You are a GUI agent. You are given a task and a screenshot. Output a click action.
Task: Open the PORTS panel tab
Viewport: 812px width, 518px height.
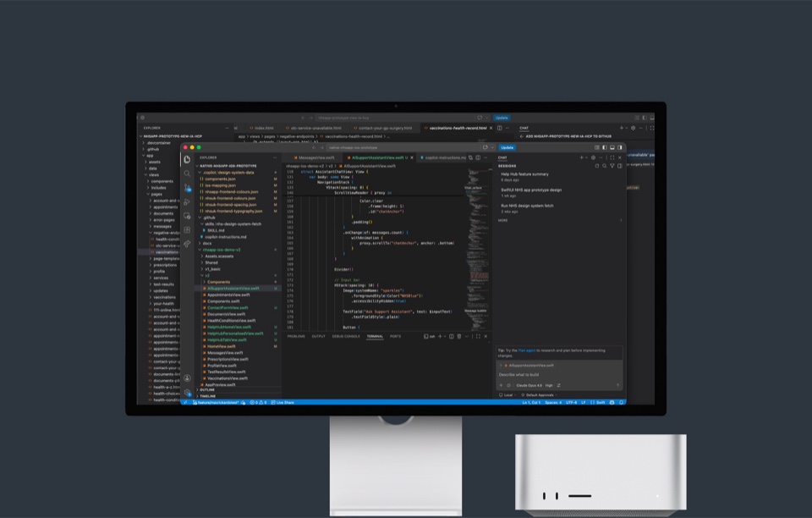click(396, 337)
